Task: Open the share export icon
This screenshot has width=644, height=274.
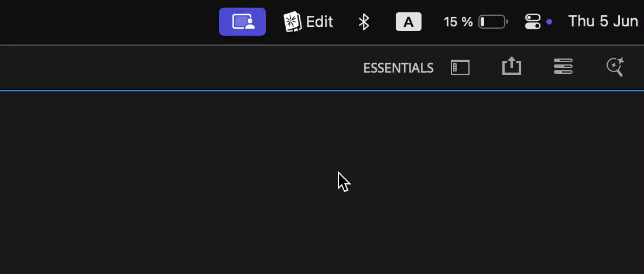Action: click(x=511, y=66)
